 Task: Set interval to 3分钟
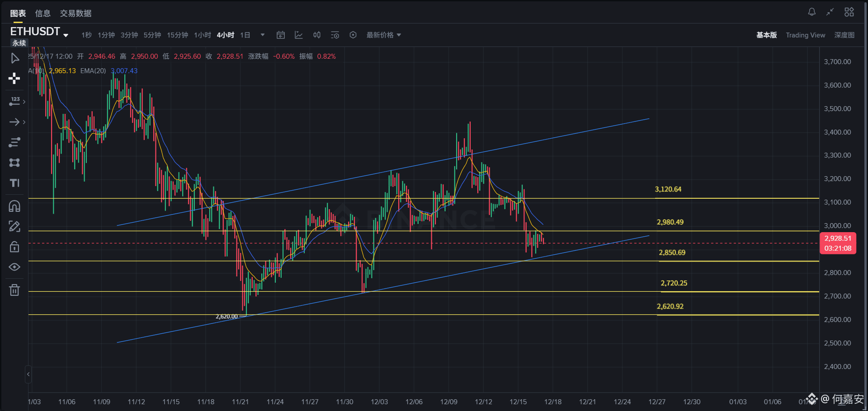click(x=129, y=35)
